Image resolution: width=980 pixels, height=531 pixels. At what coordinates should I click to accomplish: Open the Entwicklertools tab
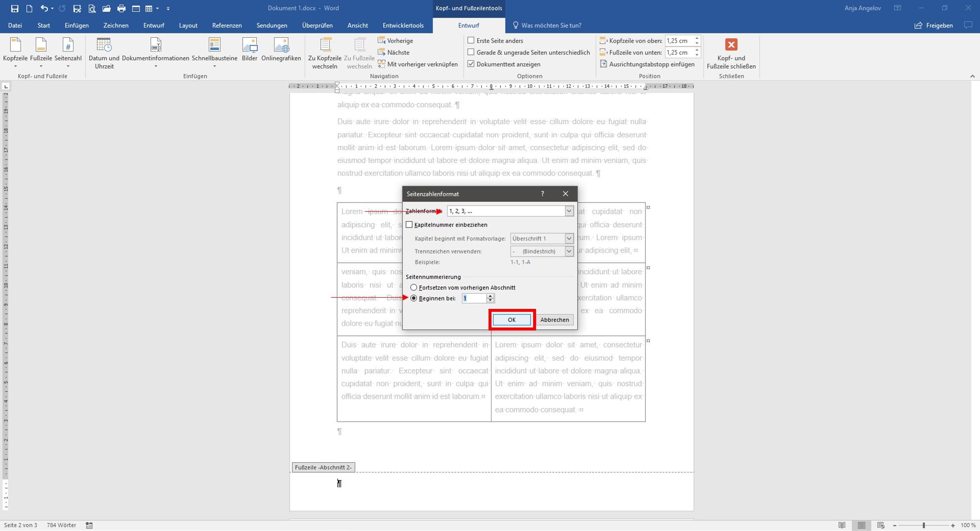(403, 25)
